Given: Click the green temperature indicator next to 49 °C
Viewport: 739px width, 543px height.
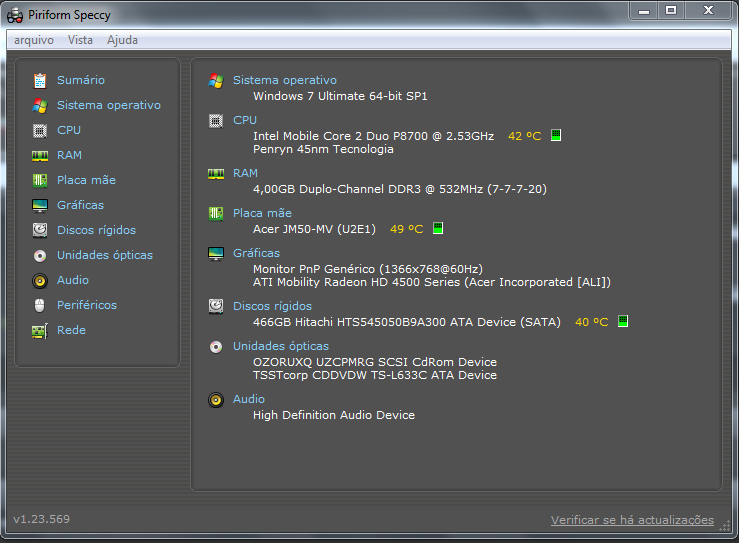Looking at the screenshot, I should pyautogui.click(x=438, y=228).
